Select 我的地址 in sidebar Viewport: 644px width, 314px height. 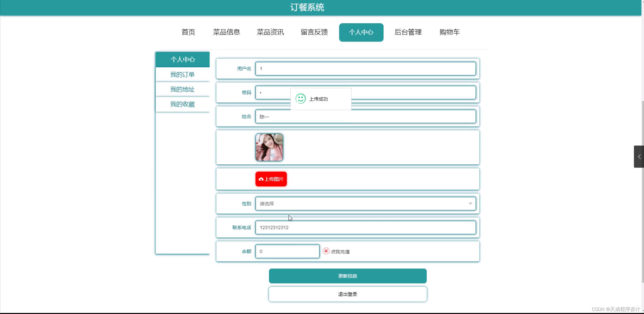click(x=183, y=89)
